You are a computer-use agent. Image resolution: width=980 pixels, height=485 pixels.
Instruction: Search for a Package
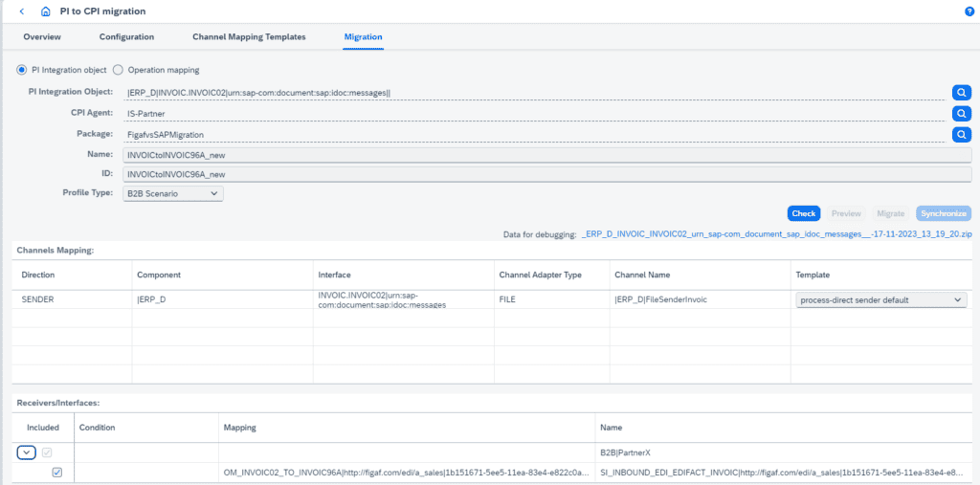click(x=961, y=134)
